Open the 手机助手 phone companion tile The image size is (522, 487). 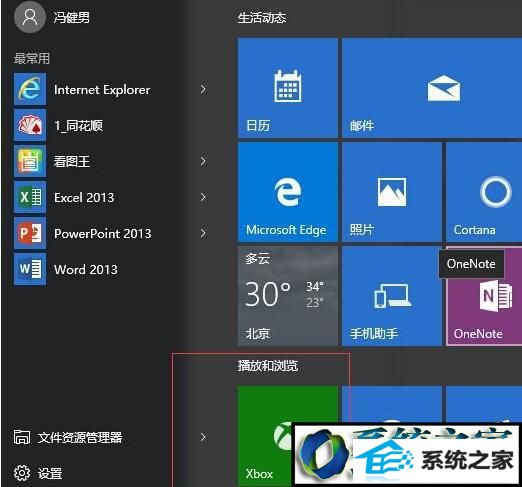tap(392, 296)
